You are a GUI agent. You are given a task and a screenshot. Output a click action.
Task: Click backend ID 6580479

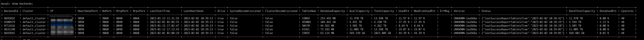[x=10, y=22]
